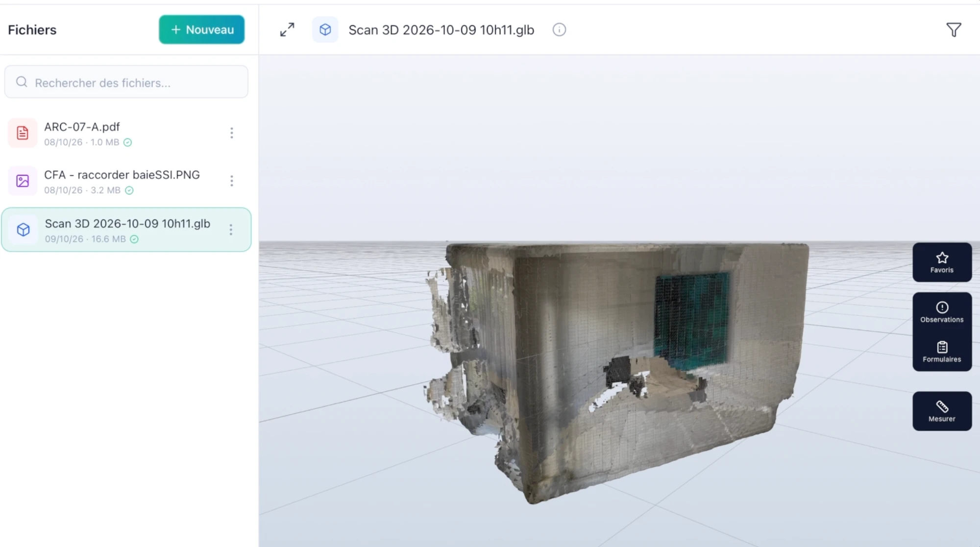
Task: Click the search magnifier icon
Action: coord(22,82)
